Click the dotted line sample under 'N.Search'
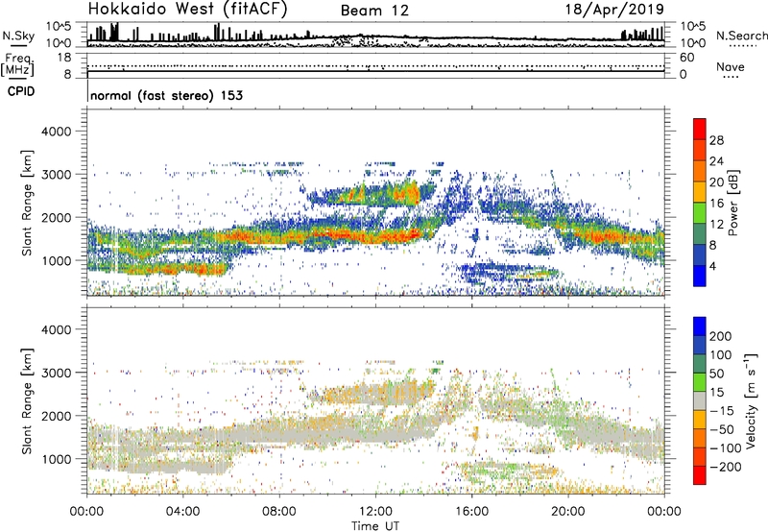768x532 pixels. point(743,45)
